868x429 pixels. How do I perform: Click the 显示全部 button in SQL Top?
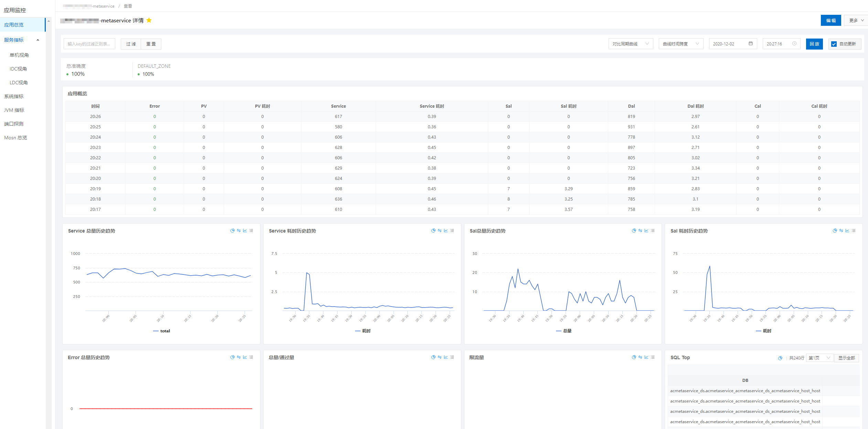point(846,358)
